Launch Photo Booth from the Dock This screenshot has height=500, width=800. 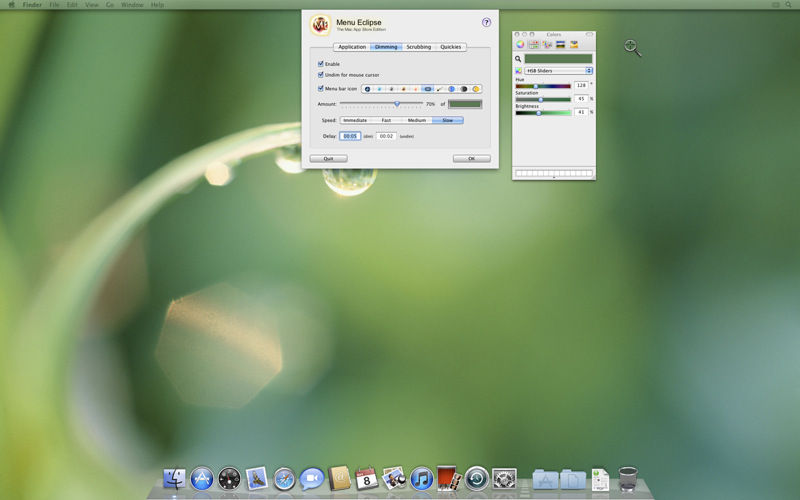pos(449,478)
